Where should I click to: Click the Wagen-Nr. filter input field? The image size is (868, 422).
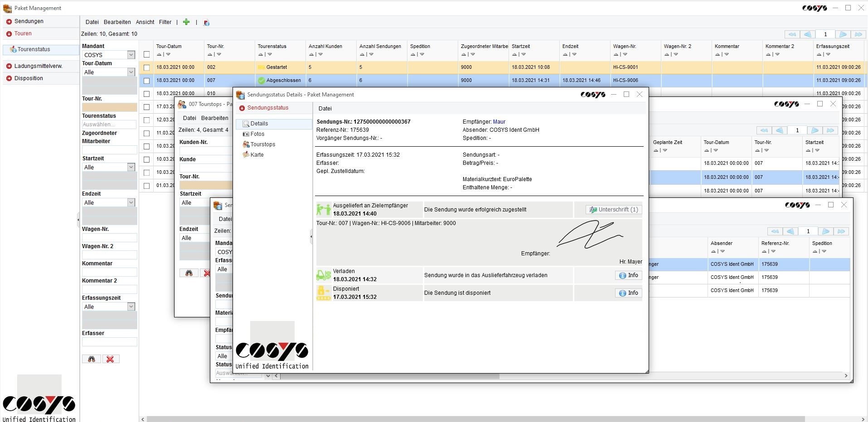pyautogui.click(x=109, y=238)
